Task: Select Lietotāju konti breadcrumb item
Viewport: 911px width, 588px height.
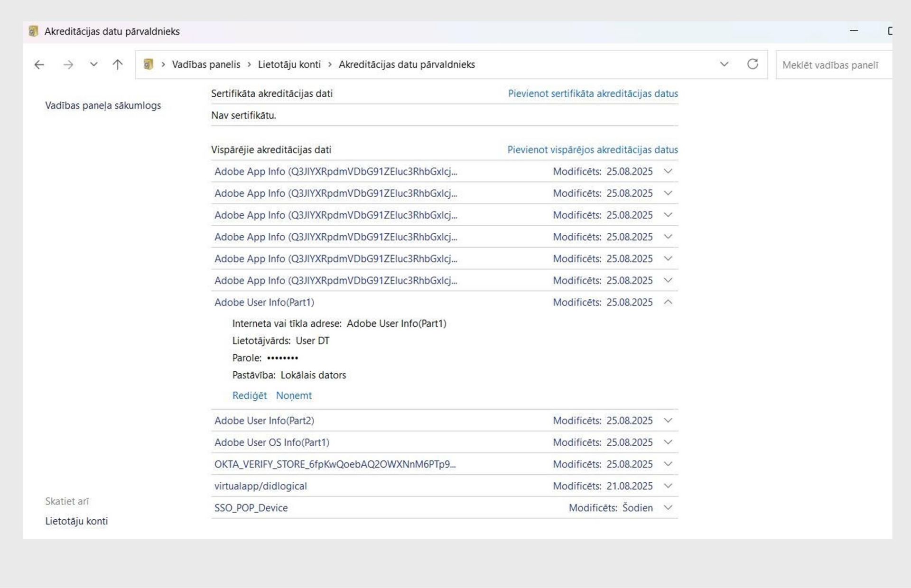Action: pos(289,64)
